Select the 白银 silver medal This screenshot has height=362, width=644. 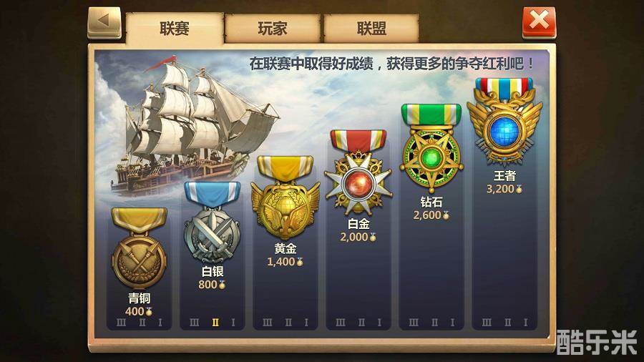[212, 222]
